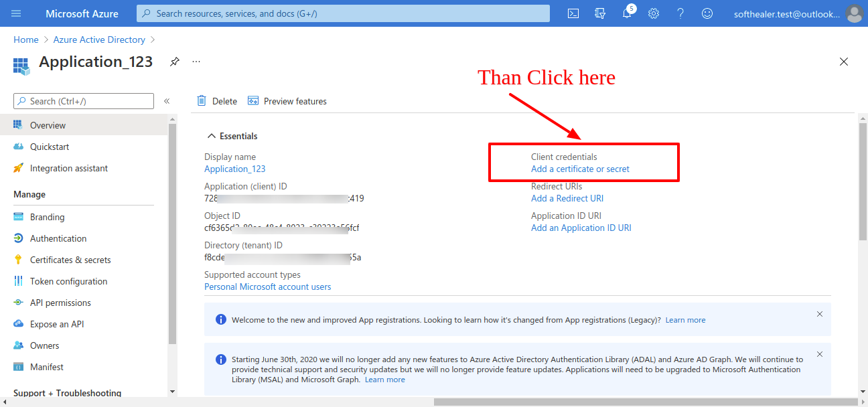The height and width of the screenshot is (407, 868).
Task: Click the sidebar vertical scrollbar
Action: coord(172,234)
